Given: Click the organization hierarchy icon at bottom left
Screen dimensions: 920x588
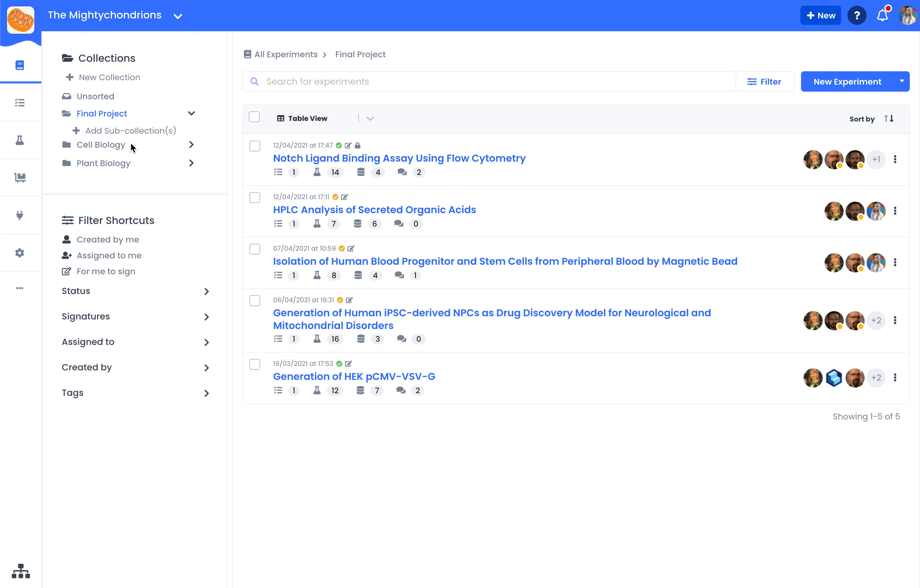Looking at the screenshot, I should (x=21, y=571).
